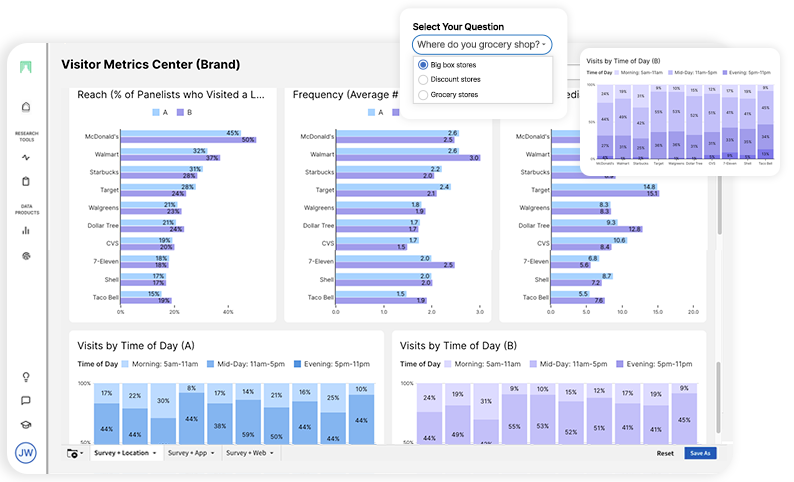
Task: Select the Big box stores radio option
Action: pos(423,65)
